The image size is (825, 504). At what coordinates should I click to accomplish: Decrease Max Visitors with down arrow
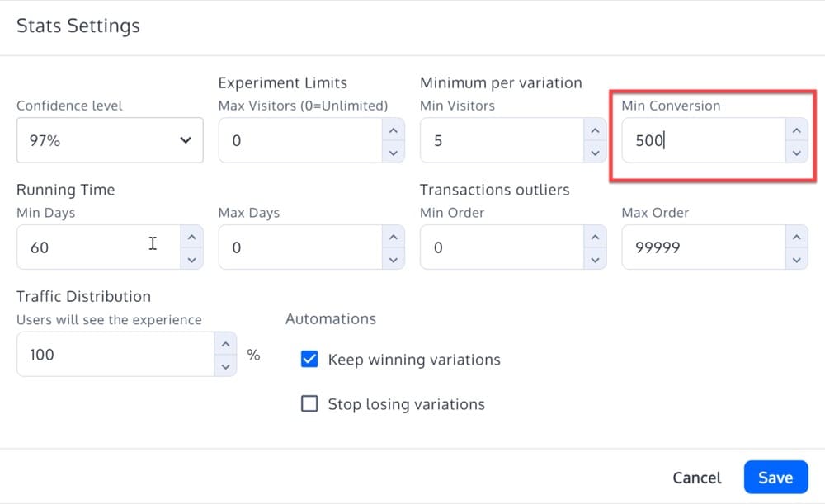point(394,153)
